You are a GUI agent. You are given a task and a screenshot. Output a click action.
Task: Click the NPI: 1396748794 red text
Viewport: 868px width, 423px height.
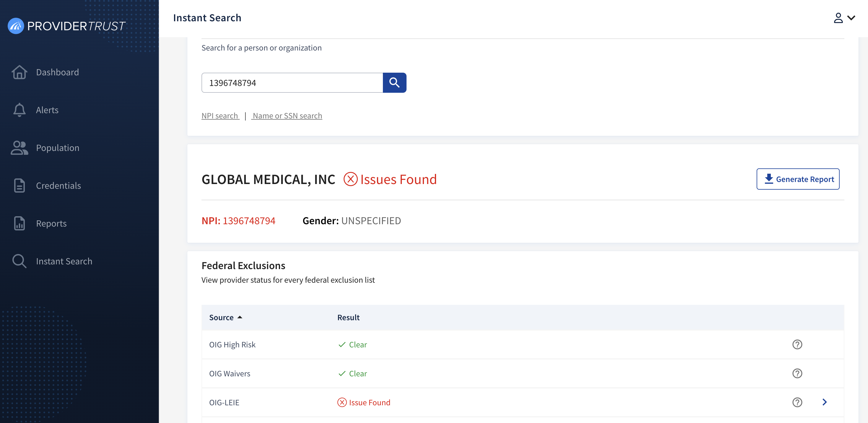coord(238,221)
